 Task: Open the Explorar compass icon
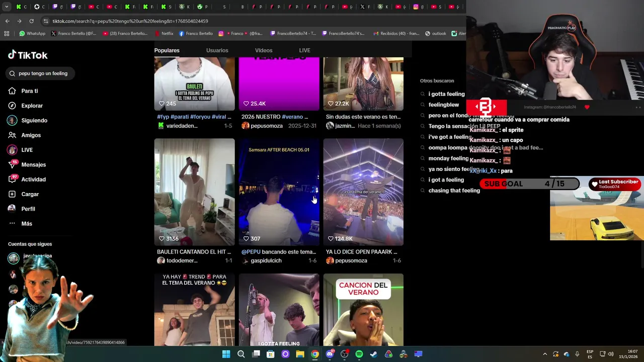[13, 106]
